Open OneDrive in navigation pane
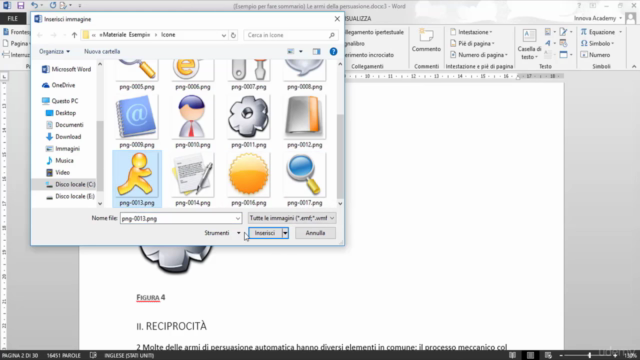Screen dimensions: 640x360 (x=59, y=85)
